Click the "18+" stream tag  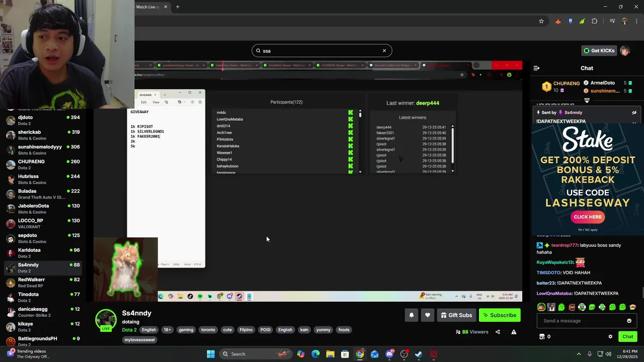coord(167,330)
